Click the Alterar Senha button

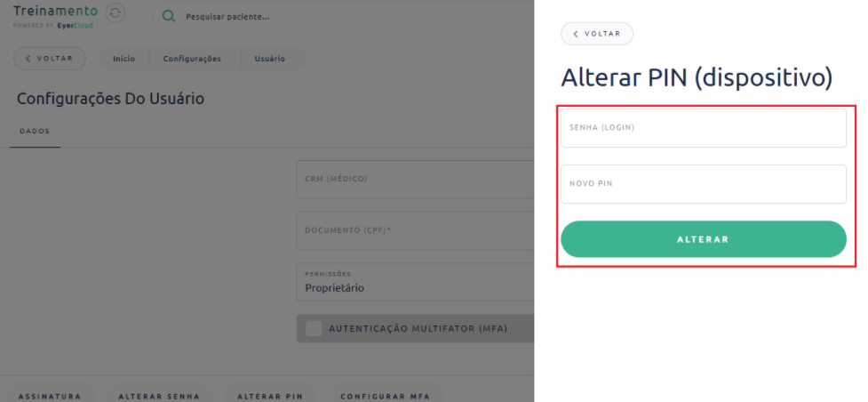tap(159, 396)
